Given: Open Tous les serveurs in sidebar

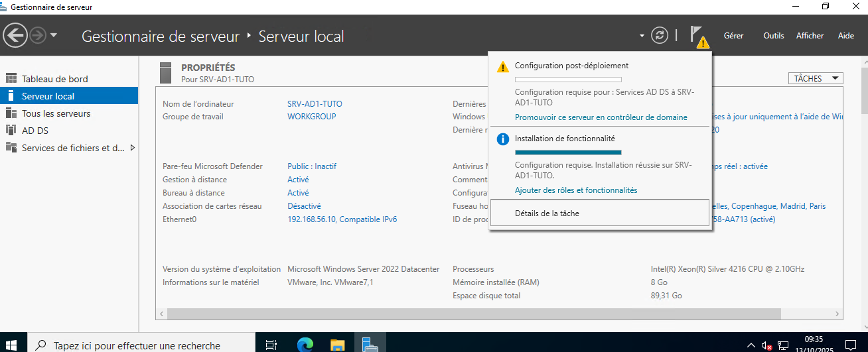Looking at the screenshot, I should 56,113.
